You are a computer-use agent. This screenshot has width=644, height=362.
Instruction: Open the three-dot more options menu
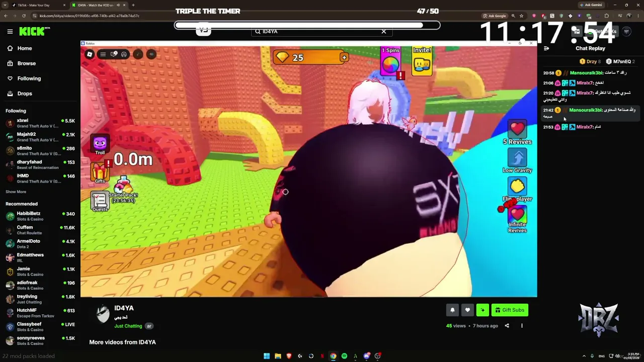(522, 326)
